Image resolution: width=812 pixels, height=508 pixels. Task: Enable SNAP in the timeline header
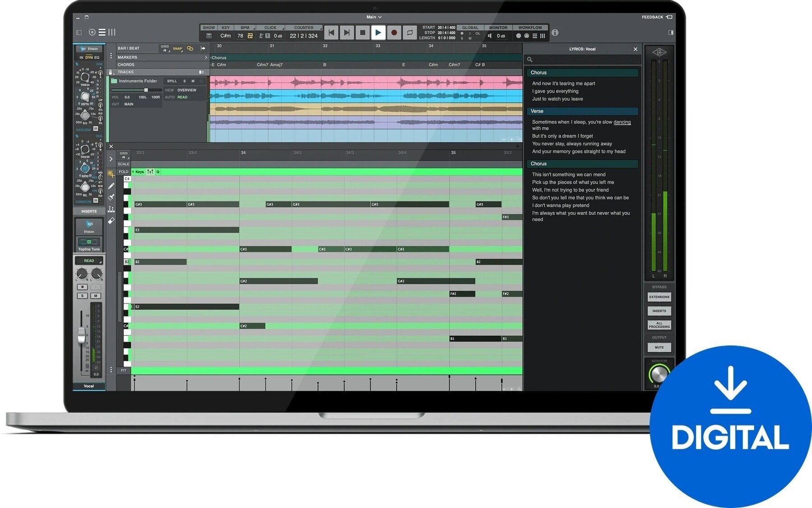pyautogui.click(x=177, y=48)
